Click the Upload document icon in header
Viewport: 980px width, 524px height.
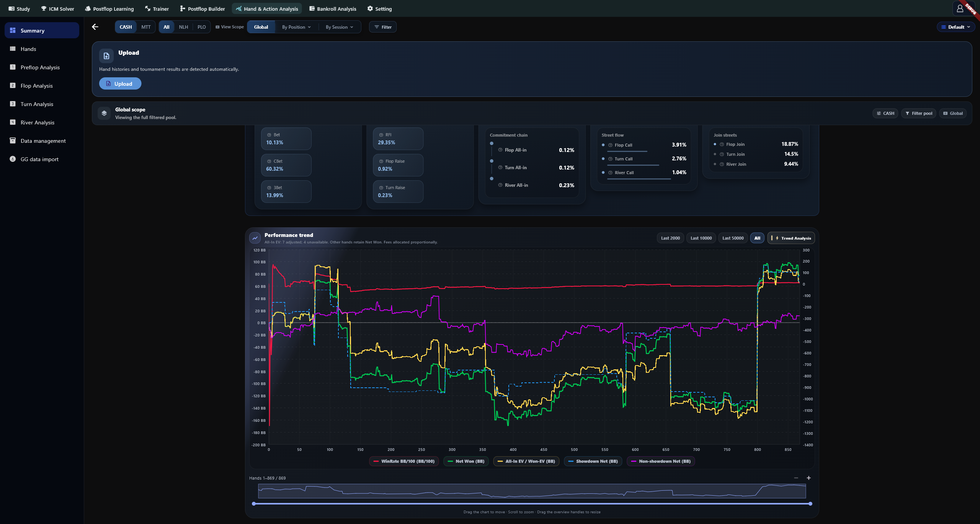point(106,56)
